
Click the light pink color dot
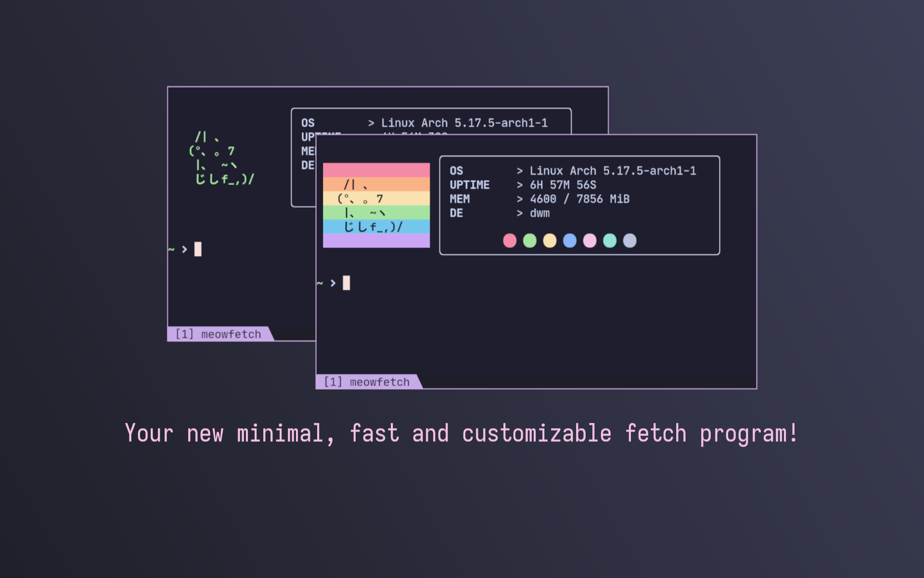pos(590,240)
